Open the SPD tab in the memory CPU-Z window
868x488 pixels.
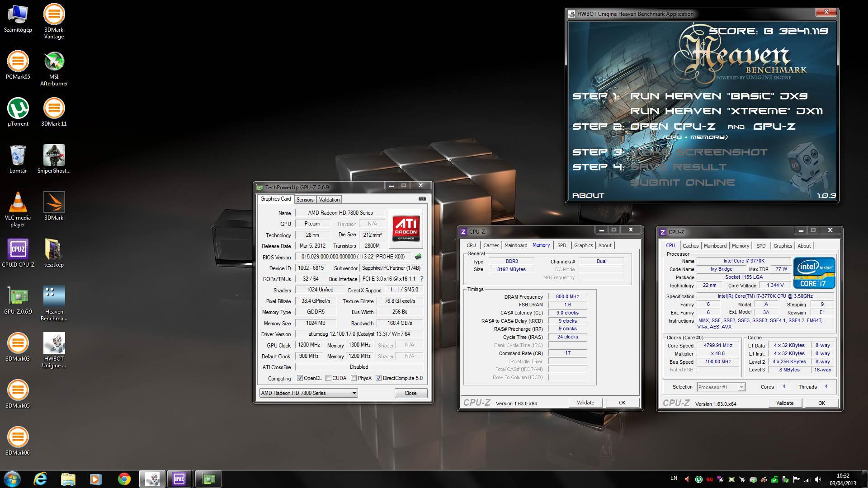(x=561, y=245)
